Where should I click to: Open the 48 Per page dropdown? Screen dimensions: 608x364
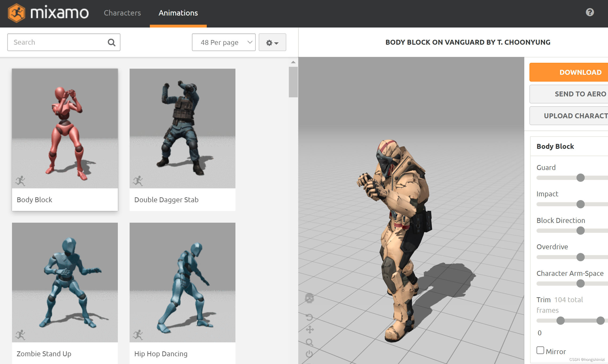point(223,42)
